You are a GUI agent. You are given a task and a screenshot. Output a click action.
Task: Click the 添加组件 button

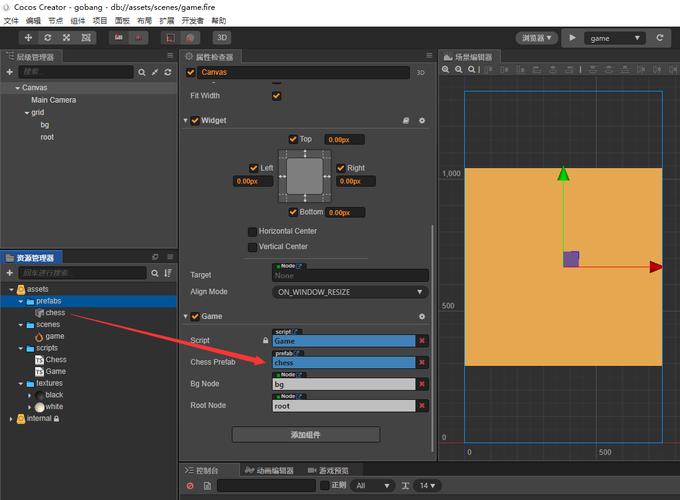306,434
